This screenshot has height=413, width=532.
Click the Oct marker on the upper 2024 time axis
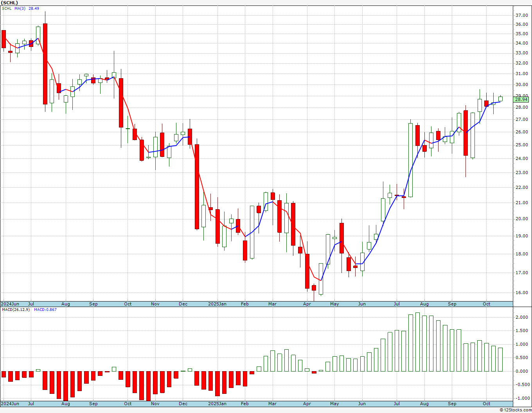[x=128, y=304]
